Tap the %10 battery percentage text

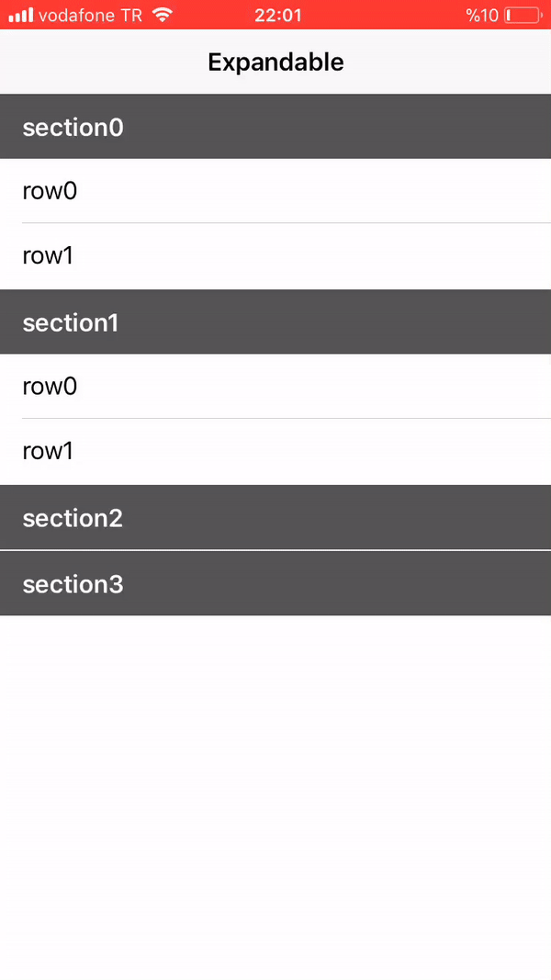point(481,15)
